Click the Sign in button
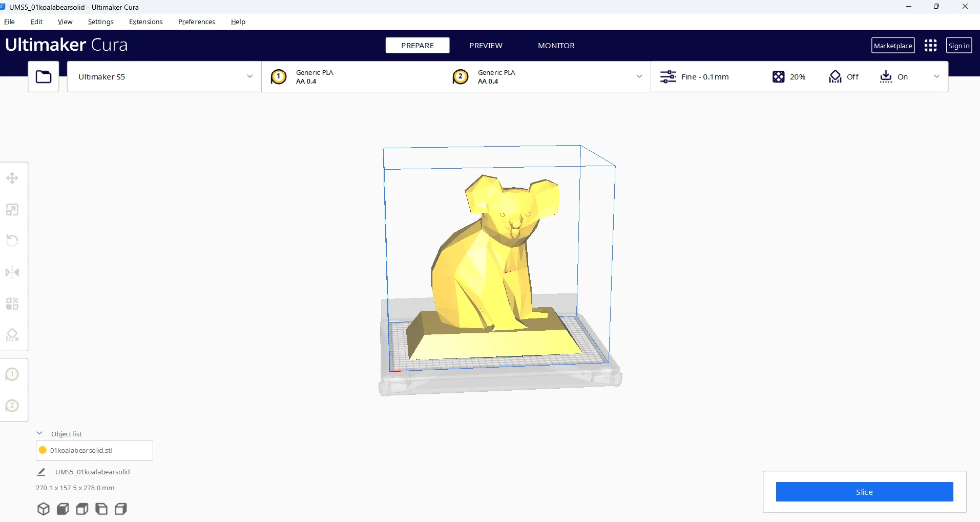This screenshot has height=522, width=980. coord(959,46)
